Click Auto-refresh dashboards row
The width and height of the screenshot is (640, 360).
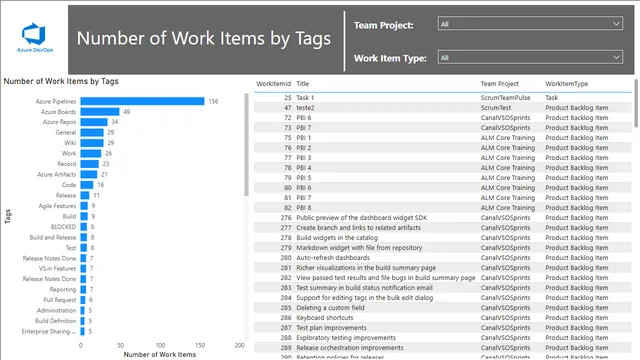442,258
